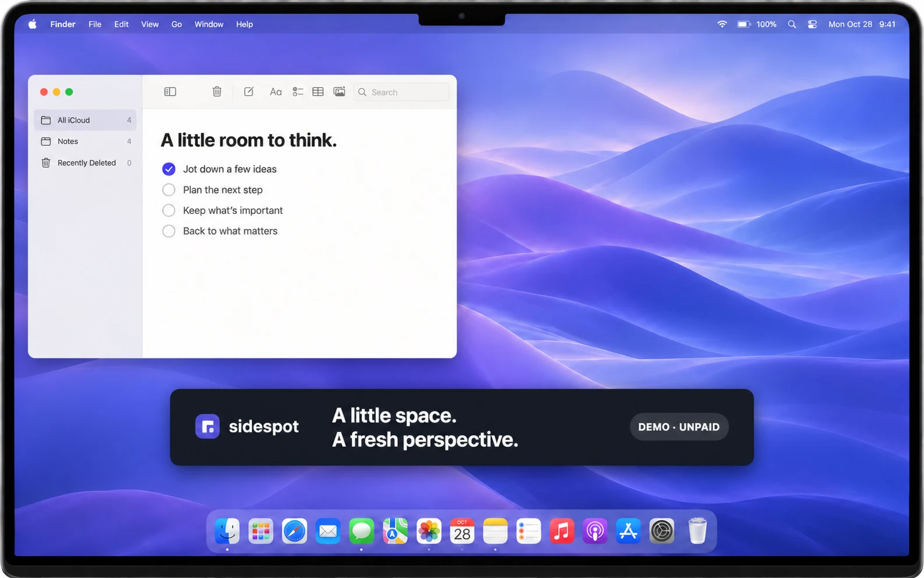Open the Apple menu
This screenshot has height=578, width=924.
point(33,24)
